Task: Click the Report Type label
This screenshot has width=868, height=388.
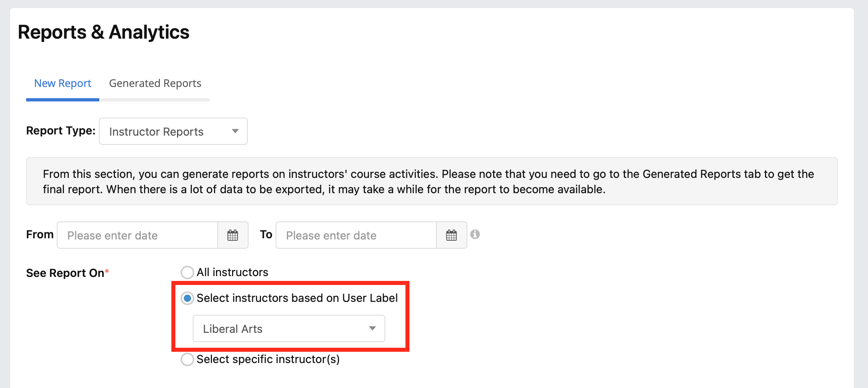Action: (61, 131)
